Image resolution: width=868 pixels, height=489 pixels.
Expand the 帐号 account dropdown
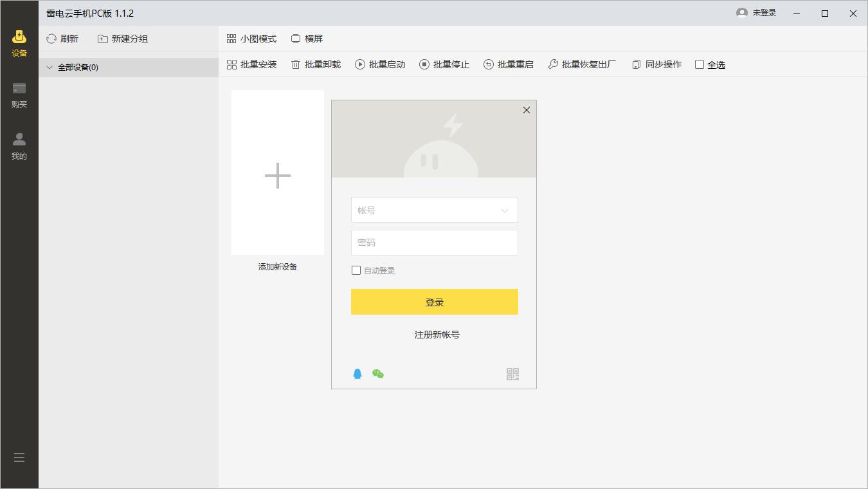tap(504, 210)
